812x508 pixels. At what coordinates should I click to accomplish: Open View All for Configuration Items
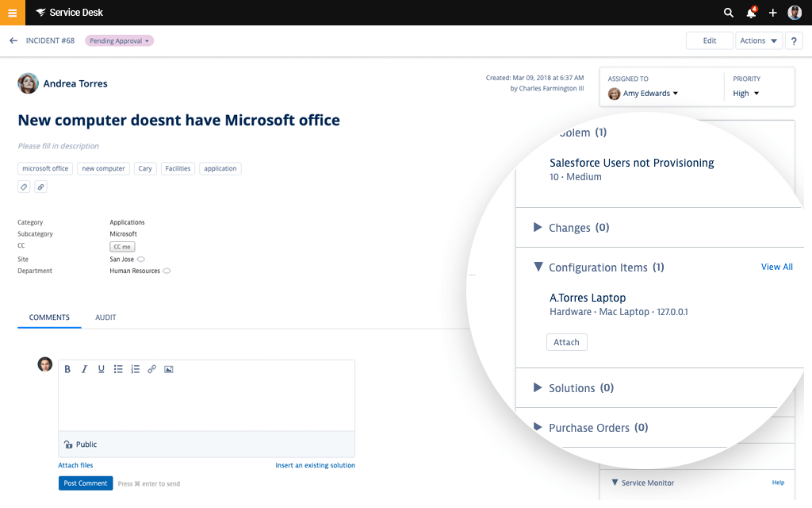point(776,267)
